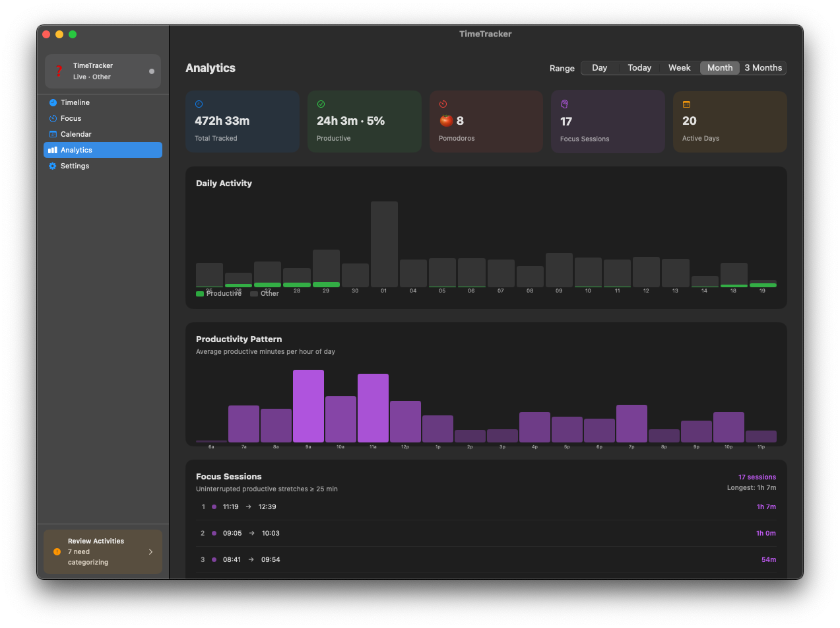The image size is (840, 628).
Task: Click the checkmark icon on Productive card
Action: click(x=321, y=104)
